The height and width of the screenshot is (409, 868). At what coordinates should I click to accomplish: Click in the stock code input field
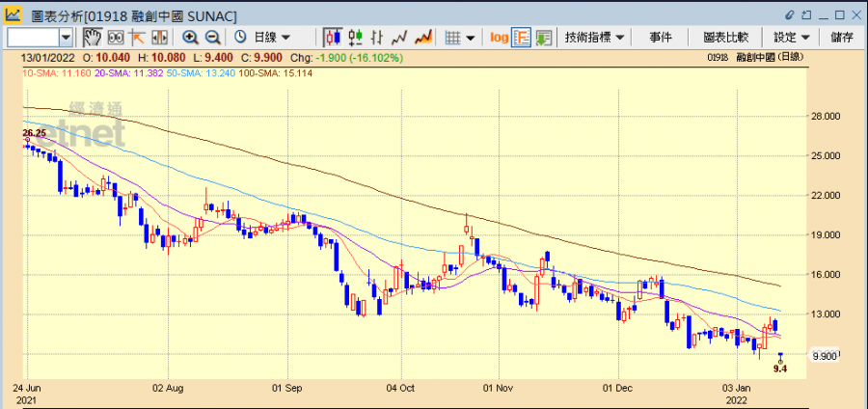[32, 37]
